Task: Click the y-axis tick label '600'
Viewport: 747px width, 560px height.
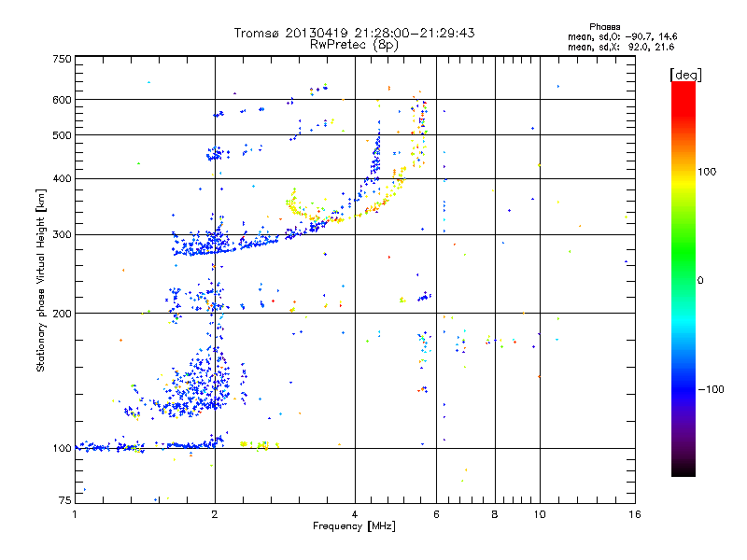Action: [62, 100]
